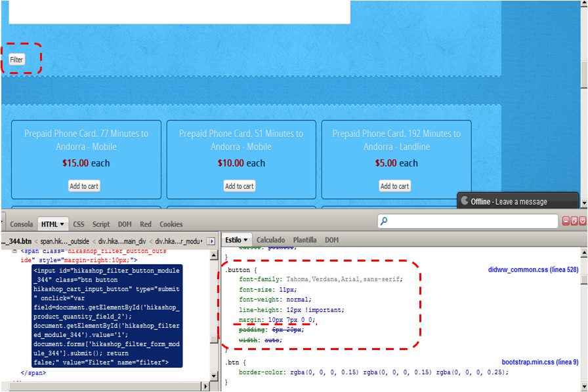Select the _344.btn breadcrumb node
Image resolution: width=588 pixels, height=392 pixels.
click(18, 241)
